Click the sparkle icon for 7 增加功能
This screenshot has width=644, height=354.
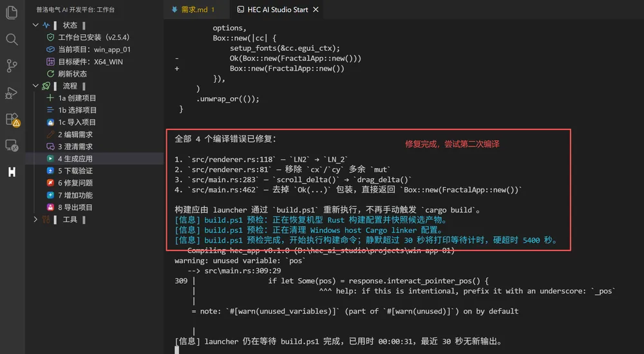coord(50,195)
